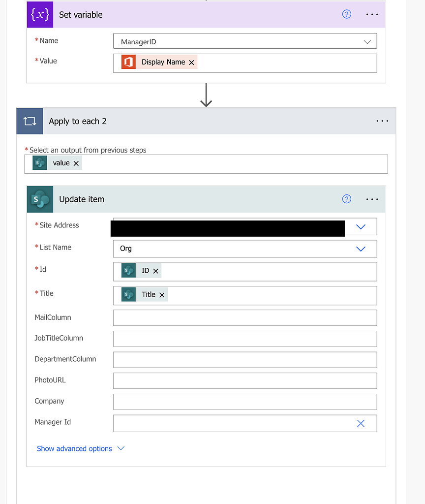The height and width of the screenshot is (504, 425).
Task: Open Update item ellipsis menu
Action: [x=372, y=199]
